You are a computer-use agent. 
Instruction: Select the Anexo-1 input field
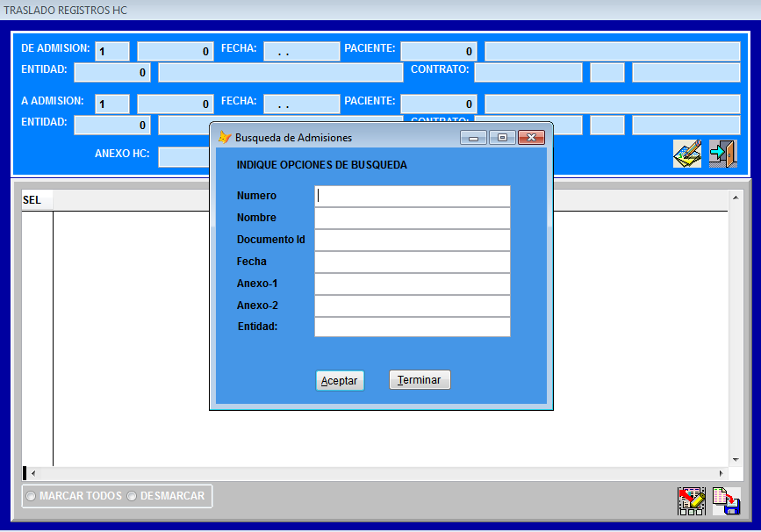413,284
